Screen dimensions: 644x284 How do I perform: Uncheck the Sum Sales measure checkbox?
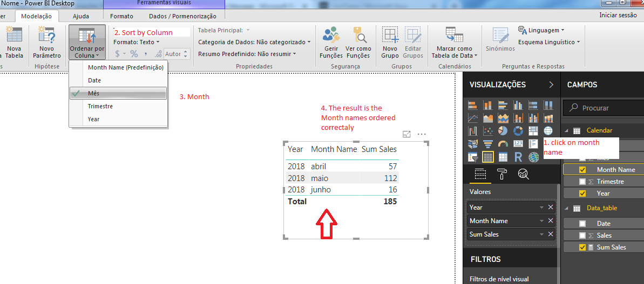pos(582,247)
